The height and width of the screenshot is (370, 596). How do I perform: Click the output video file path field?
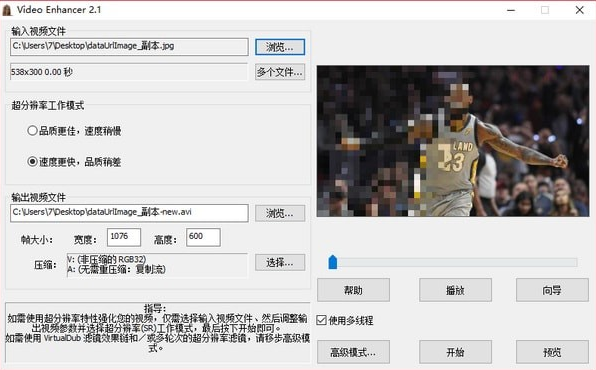(129, 213)
